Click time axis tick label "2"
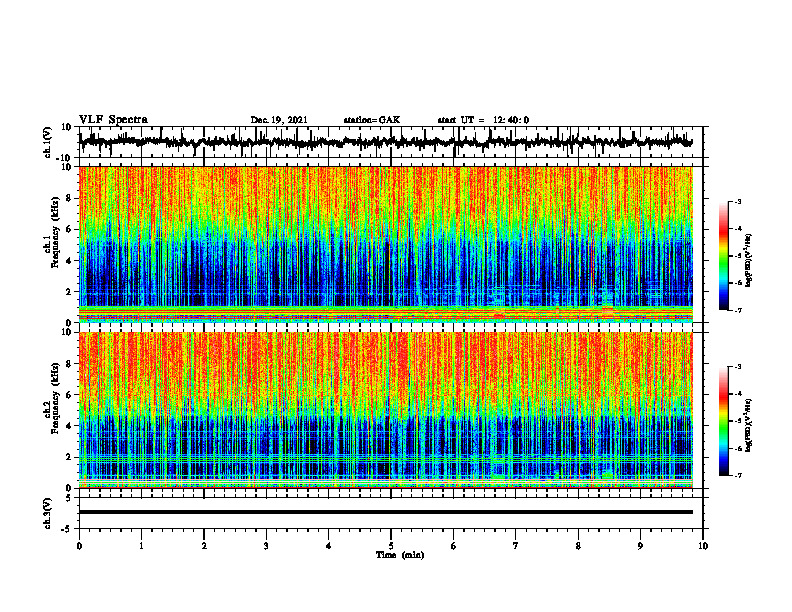Screen dimensions: 792x612 point(204,546)
